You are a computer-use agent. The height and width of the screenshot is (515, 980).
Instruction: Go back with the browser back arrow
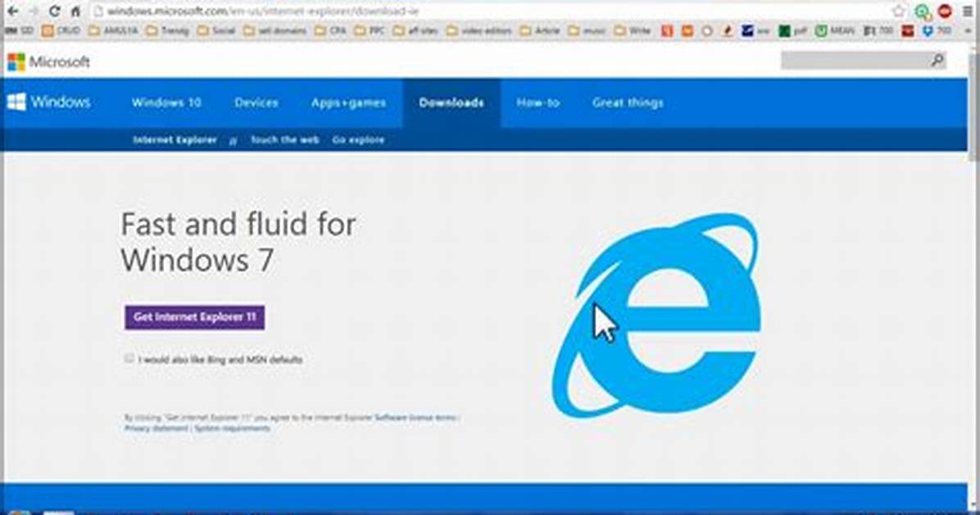coord(12,11)
